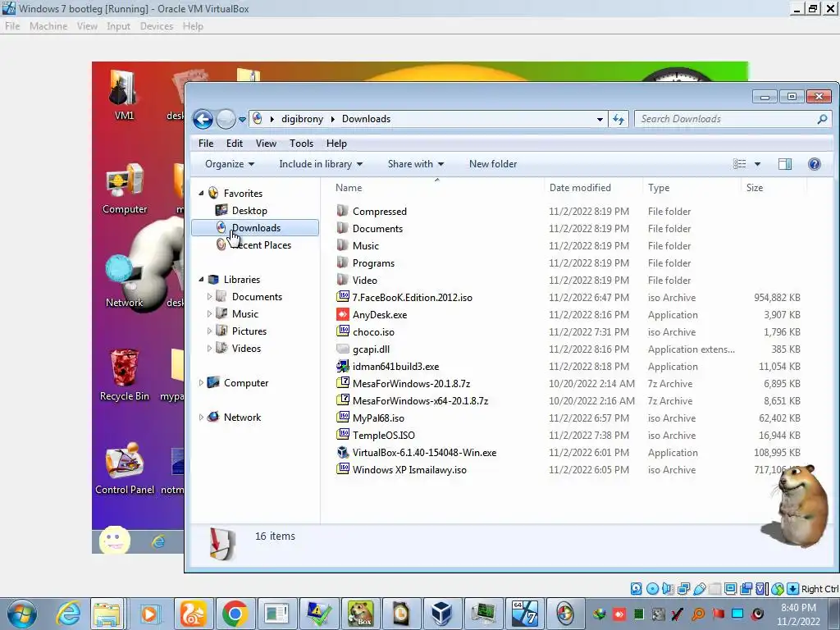Expand the Network tree node

201,418
